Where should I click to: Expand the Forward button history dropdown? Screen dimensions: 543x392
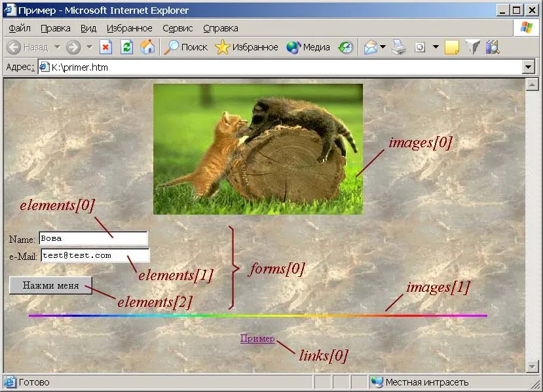click(x=89, y=46)
